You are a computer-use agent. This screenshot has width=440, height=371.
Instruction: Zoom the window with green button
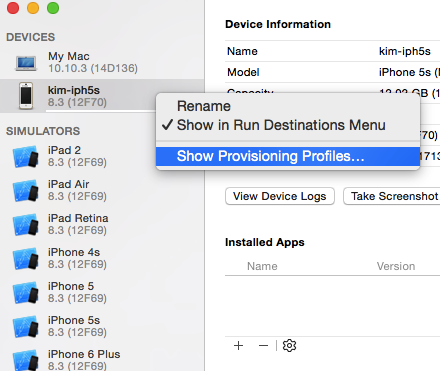tap(53, 8)
